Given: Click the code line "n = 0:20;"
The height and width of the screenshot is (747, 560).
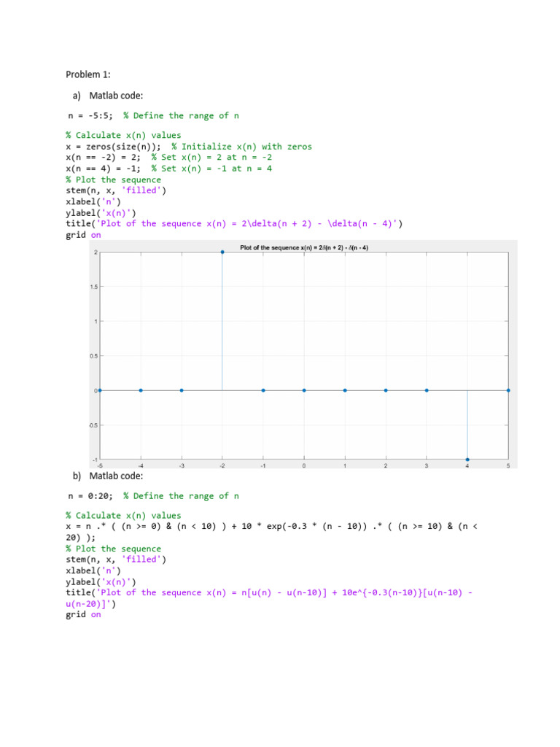Looking at the screenshot, I should click(91, 496).
